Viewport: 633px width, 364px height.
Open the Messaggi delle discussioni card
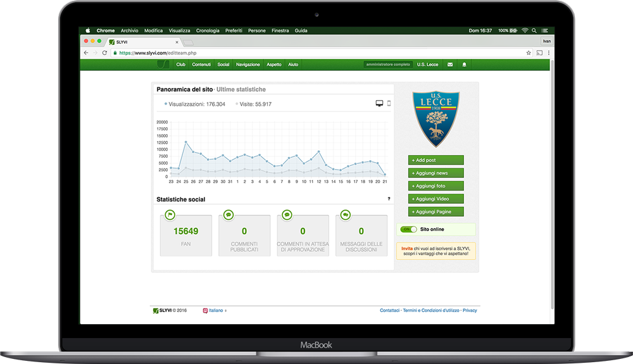361,235
